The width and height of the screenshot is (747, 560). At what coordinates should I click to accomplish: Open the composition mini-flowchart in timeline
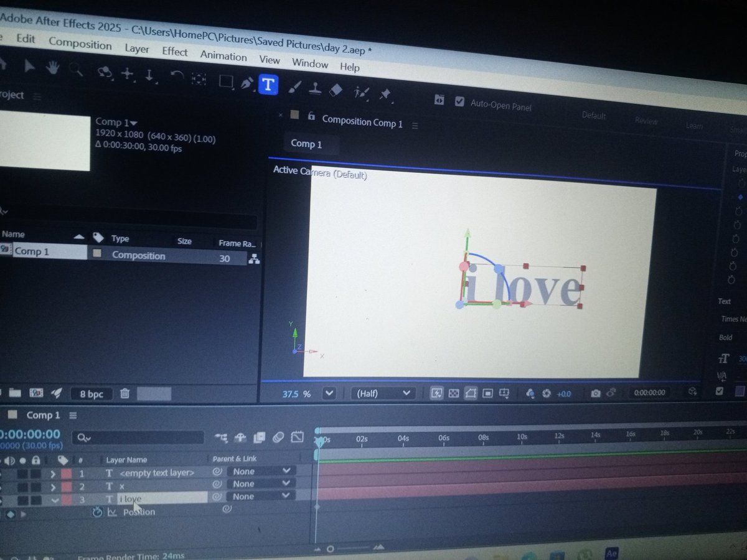point(220,437)
